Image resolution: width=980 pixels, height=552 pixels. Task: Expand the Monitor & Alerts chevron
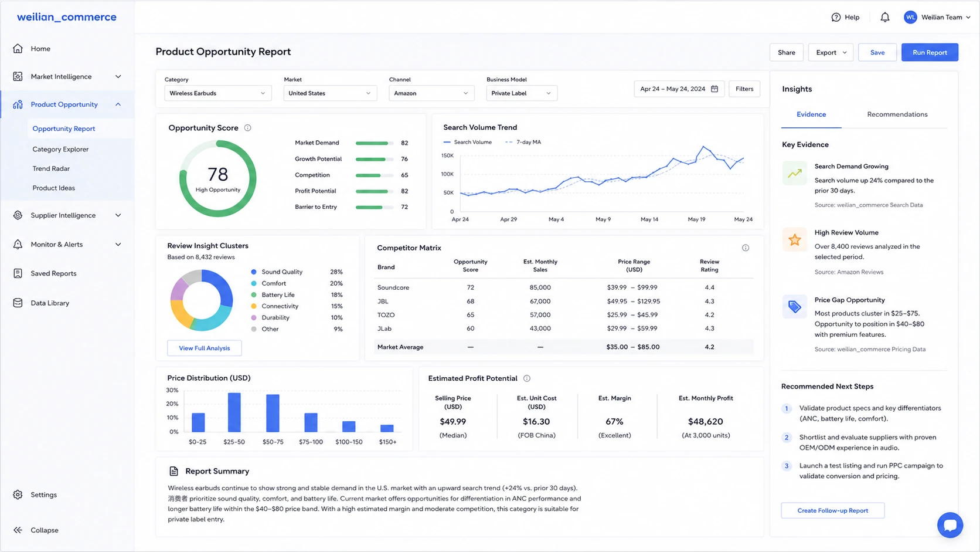(118, 245)
